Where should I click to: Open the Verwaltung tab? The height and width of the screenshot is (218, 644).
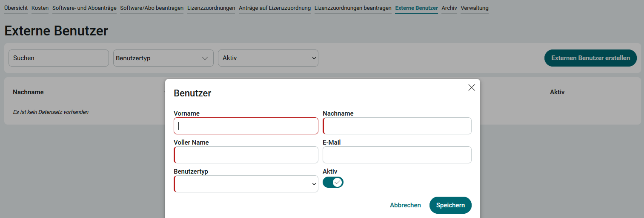(x=475, y=8)
